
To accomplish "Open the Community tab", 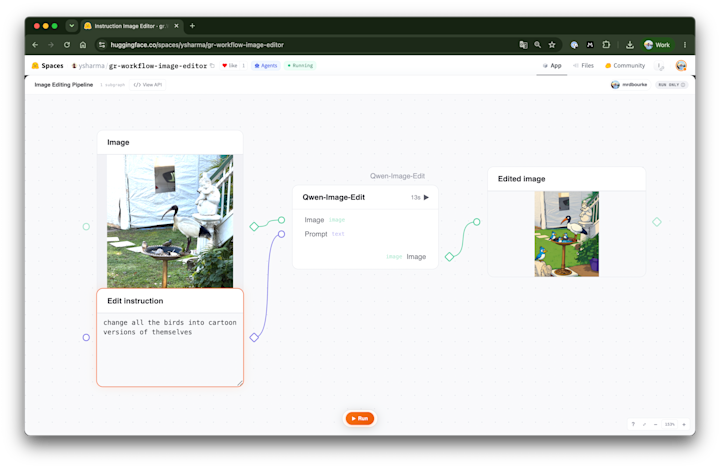I will [624, 66].
